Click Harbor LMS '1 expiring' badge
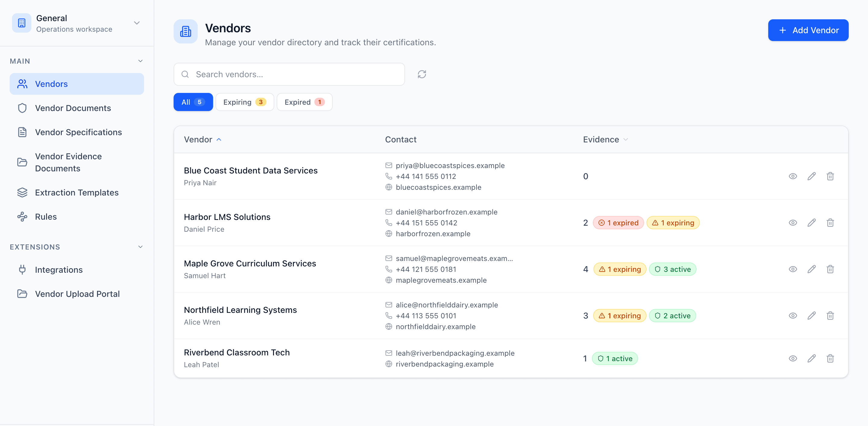The width and height of the screenshot is (868, 426). point(673,223)
